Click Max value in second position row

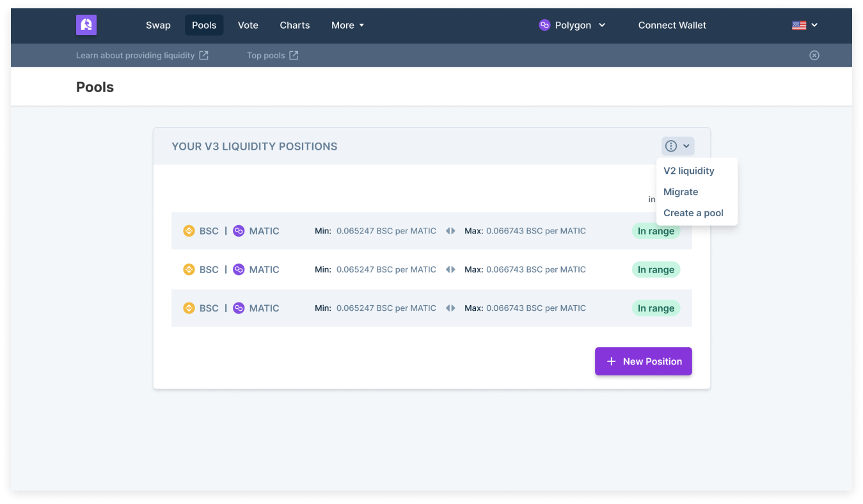coord(536,269)
